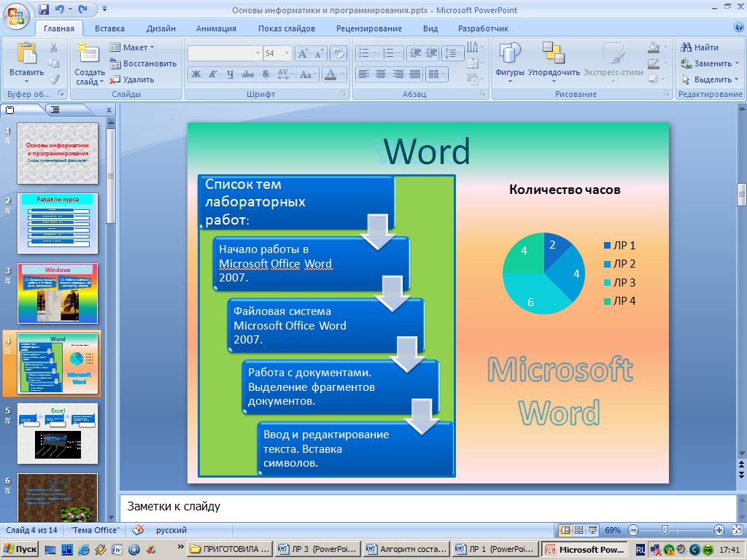This screenshot has width=747, height=560.
Task: Click the Paste (Вставить) clipboard icon
Action: click(x=27, y=53)
